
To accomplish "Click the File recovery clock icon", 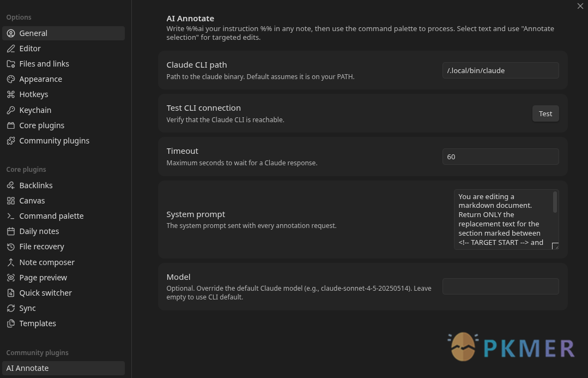I will 11,247.
